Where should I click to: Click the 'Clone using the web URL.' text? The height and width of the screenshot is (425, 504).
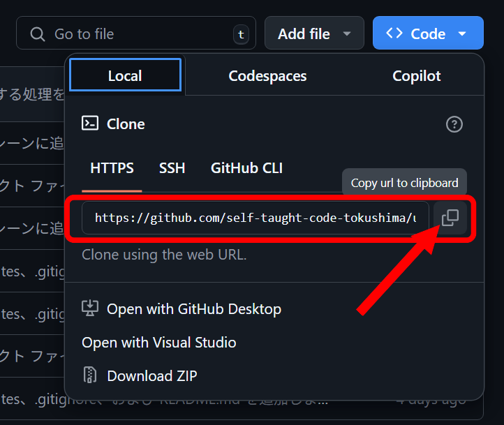pyautogui.click(x=164, y=255)
